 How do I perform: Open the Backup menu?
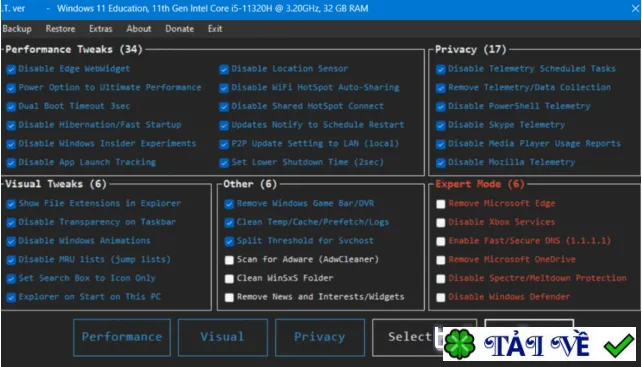[x=17, y=29]
